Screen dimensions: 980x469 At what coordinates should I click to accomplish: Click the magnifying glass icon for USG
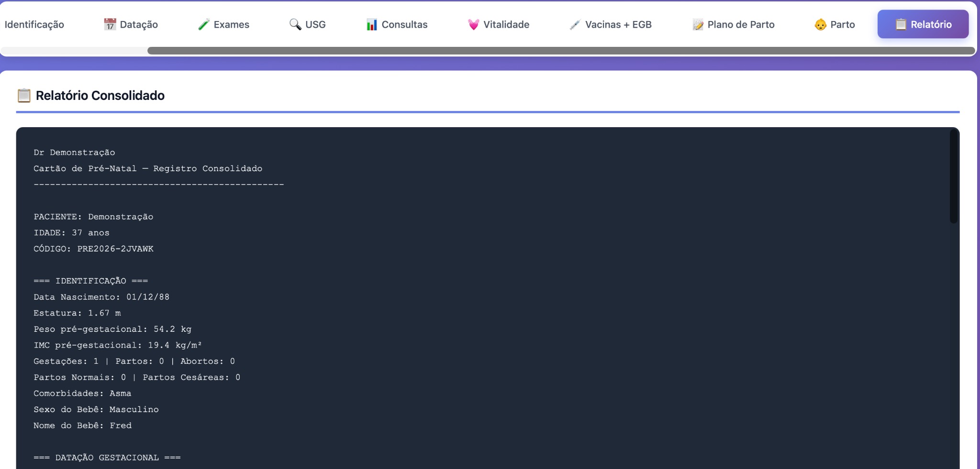(x=295, y=24)
